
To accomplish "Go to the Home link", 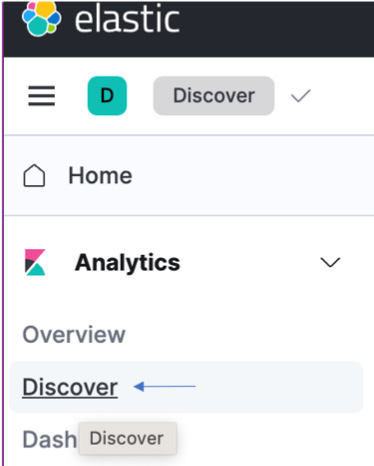I will pyautogui.click(x=100, y=176).
